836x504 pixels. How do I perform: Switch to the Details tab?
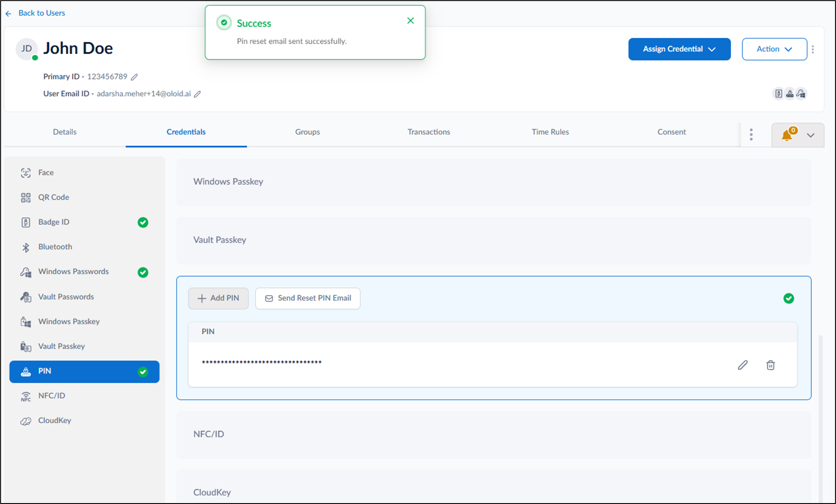pos(65,132)
